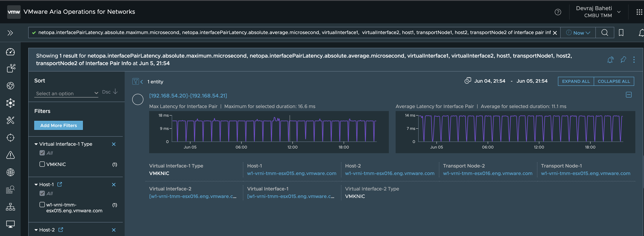This screenshot has width=644, height=236.
Task: Click the Max Latency chart at 12:00
Action: pyautogui.click(x=292, y=129)
